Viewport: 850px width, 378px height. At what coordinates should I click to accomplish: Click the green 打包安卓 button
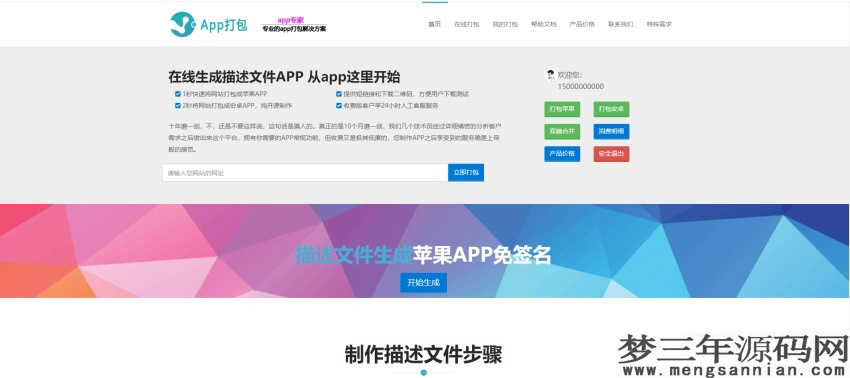coord(611,109)
